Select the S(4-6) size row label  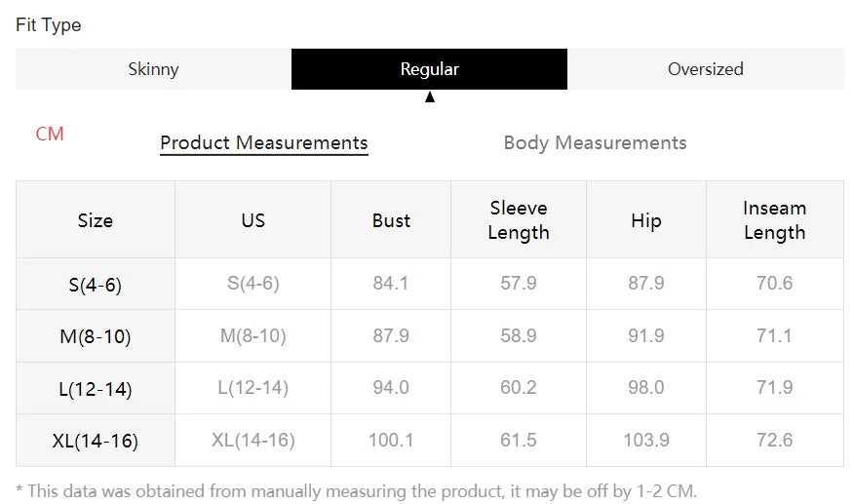click(96, 285)
